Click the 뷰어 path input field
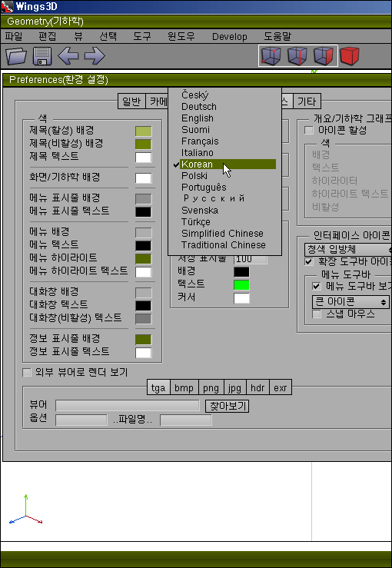The height and width of the screenshot is (568, 392). pos(128,406)
